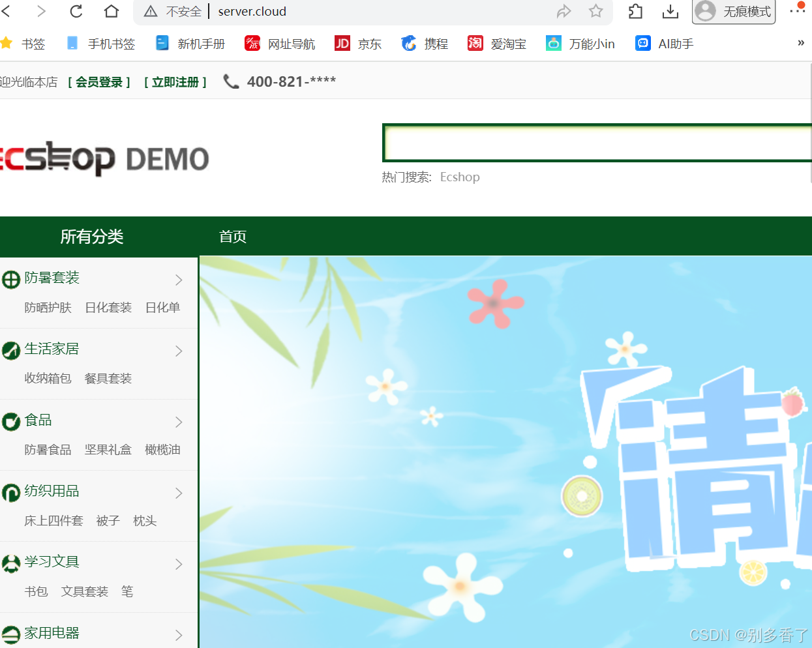The image size is (812, 648).
Task: Click the 生活家居 category icon
Action: (11, 351)
